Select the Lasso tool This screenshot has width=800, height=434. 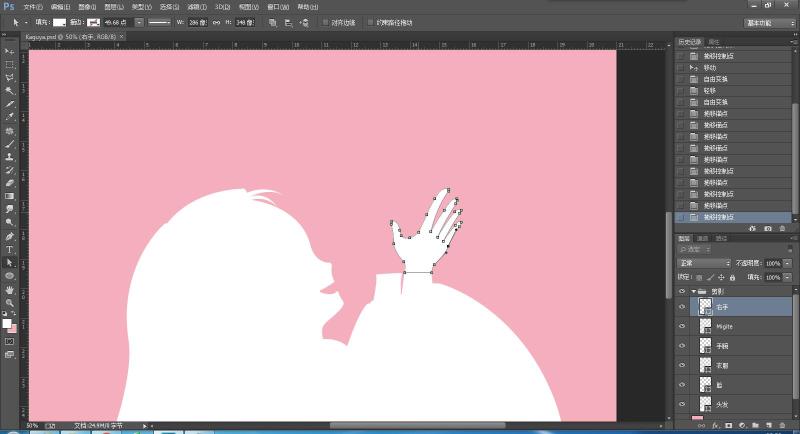9,78
